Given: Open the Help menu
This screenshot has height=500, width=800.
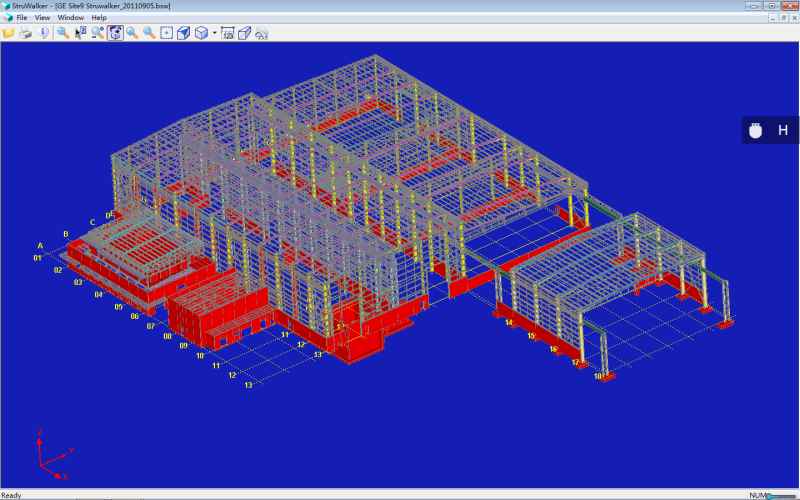Looking at the screenshot, I should tap(98, 18).
